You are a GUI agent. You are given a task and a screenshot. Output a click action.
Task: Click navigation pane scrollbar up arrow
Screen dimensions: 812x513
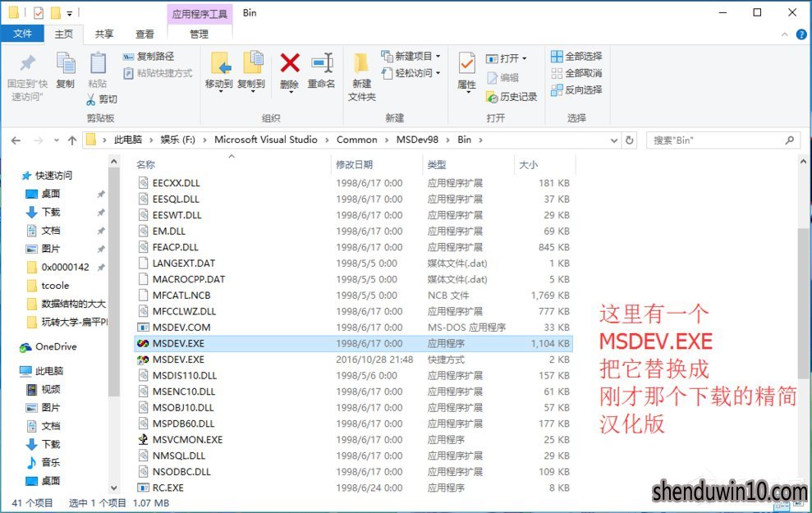(114, 162)
